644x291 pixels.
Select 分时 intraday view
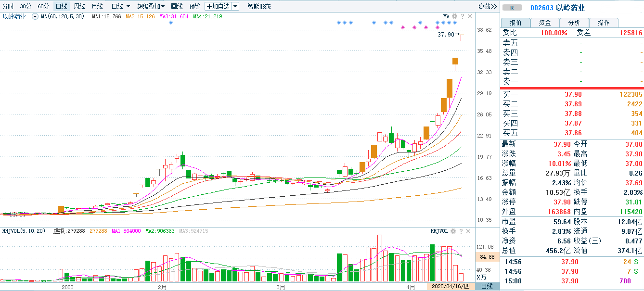pos(8,6)
